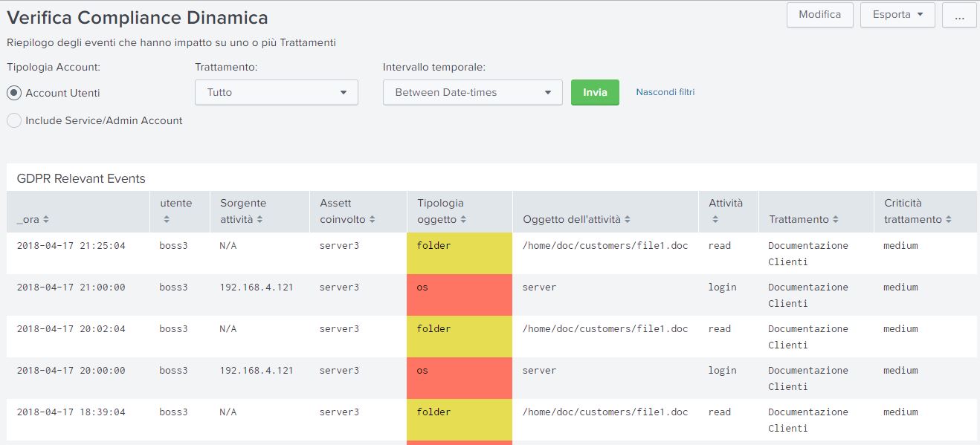Image resolution: width=980 pixels, height=445 pixels.
Task: Click boss3 user in 21:25:04 row
Action: [173, 245]
